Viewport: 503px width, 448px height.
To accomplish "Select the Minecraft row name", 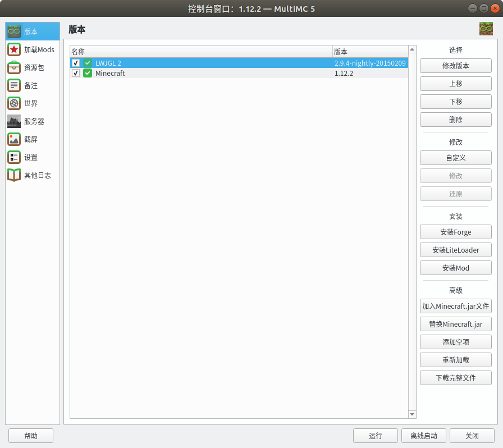I will click(110, 73).
